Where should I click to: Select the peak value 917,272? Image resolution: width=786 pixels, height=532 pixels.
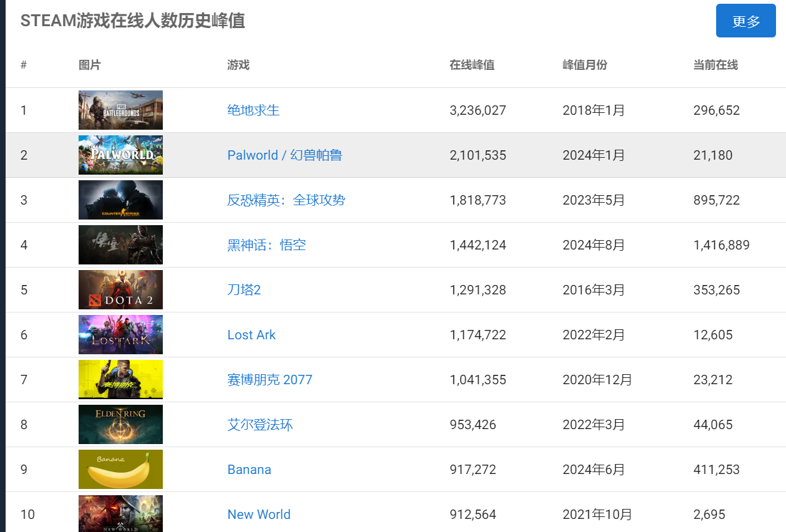click(x=473, y=470)
